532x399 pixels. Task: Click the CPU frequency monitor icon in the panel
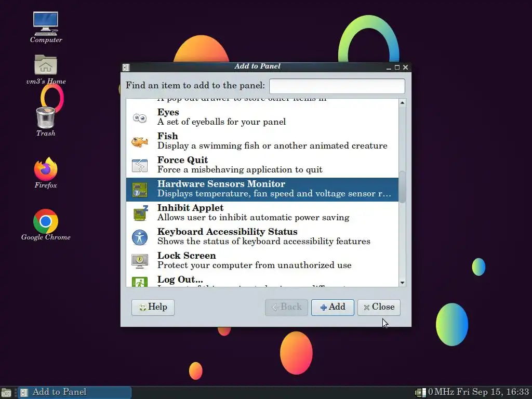[421, 392]
